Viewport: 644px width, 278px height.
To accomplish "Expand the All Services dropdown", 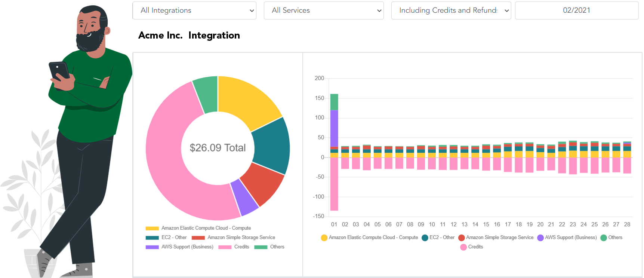I will pos(323,10).
